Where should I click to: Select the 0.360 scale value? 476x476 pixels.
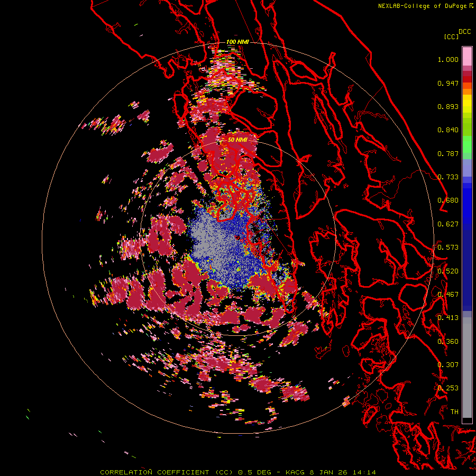448,342
